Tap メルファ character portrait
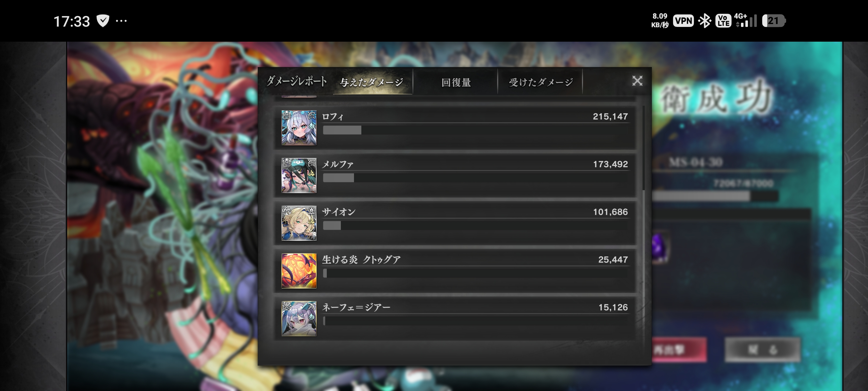Viewport: 868px width, 391px height. [x=299, y=175]
